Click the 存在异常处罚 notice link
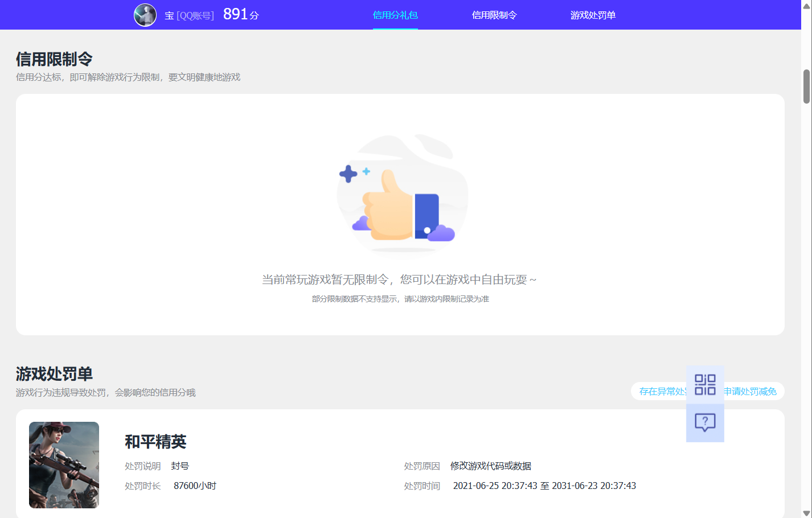 pos(661,391)
